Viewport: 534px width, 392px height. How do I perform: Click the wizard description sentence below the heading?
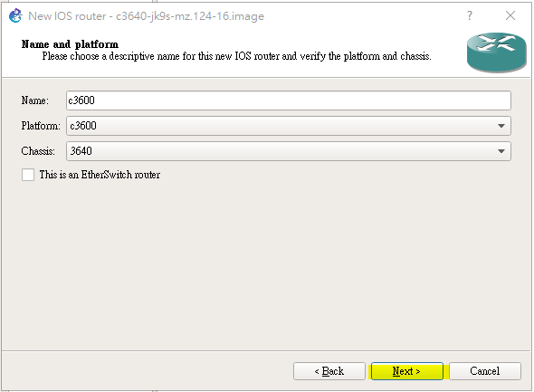point(237,56)
